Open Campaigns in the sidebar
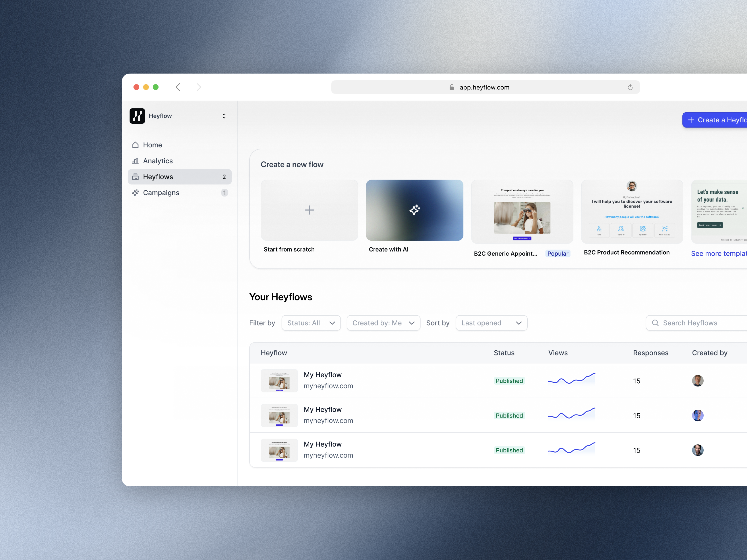 161,192
